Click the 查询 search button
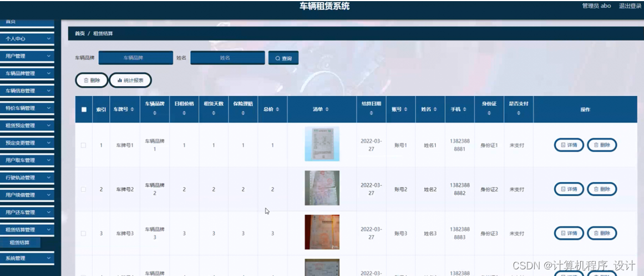The height and width of the screenshot is (276, 644). tap(283, 58)
